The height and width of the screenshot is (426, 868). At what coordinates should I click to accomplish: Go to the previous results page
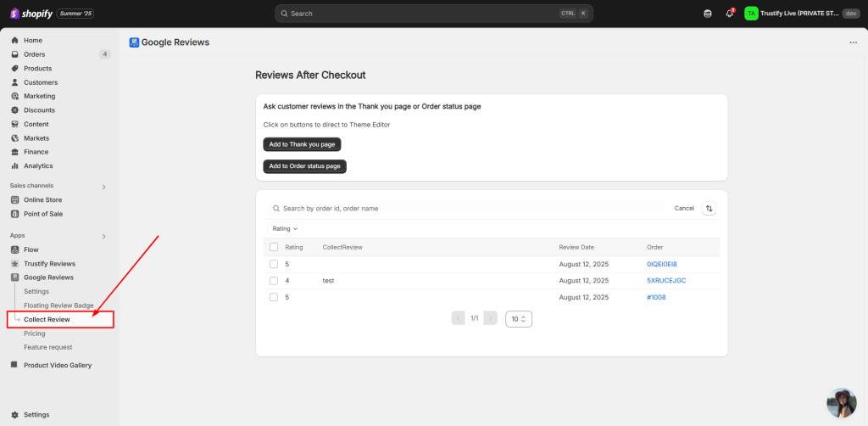coord(459,318)
